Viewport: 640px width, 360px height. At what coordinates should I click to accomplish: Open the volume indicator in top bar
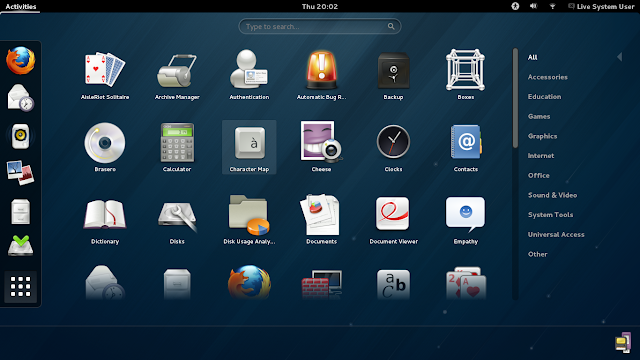pos(533,6)
